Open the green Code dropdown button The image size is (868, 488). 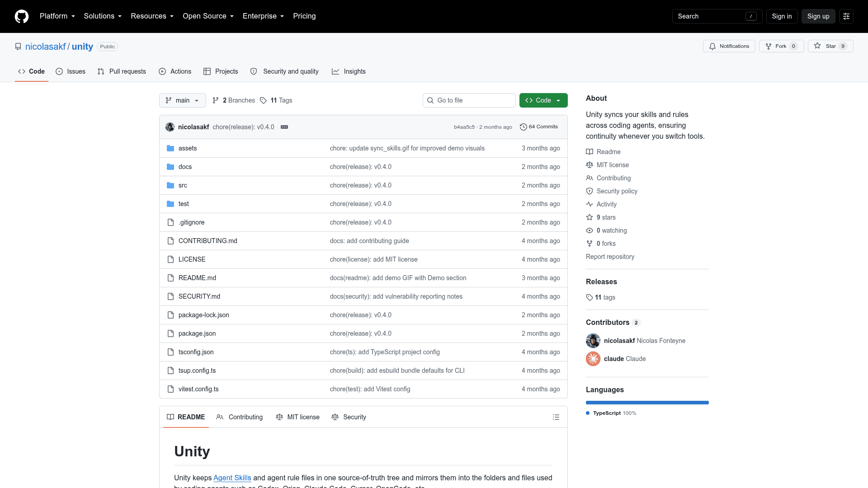point(543,100)
